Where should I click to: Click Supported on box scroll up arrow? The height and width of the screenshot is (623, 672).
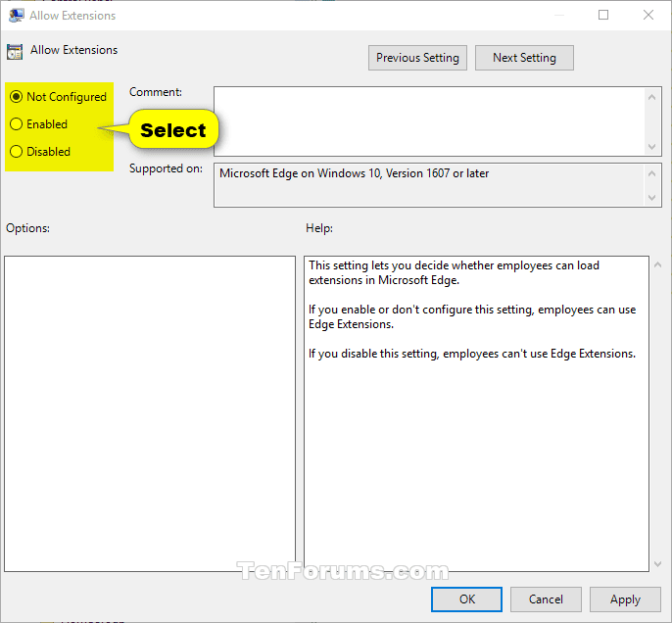651,173
